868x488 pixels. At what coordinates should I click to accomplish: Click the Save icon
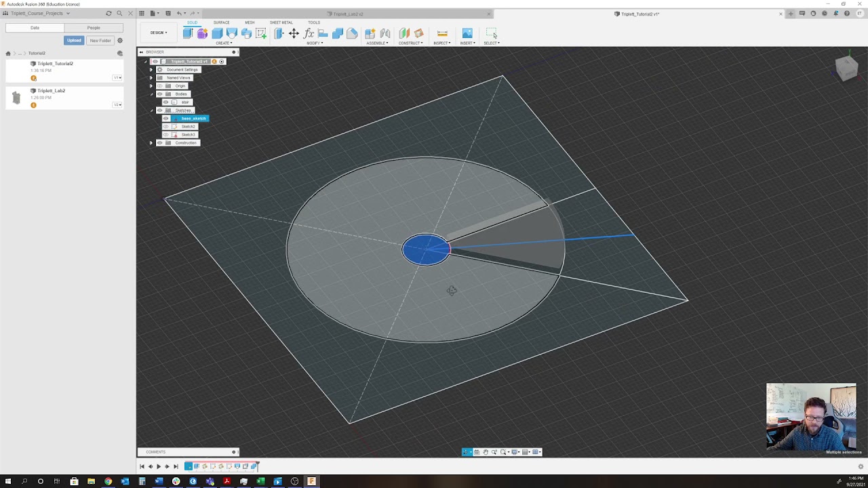pos(168,14)
